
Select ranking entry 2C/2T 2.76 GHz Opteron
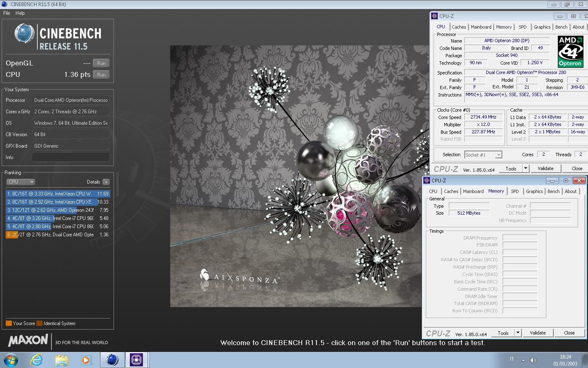58,235
